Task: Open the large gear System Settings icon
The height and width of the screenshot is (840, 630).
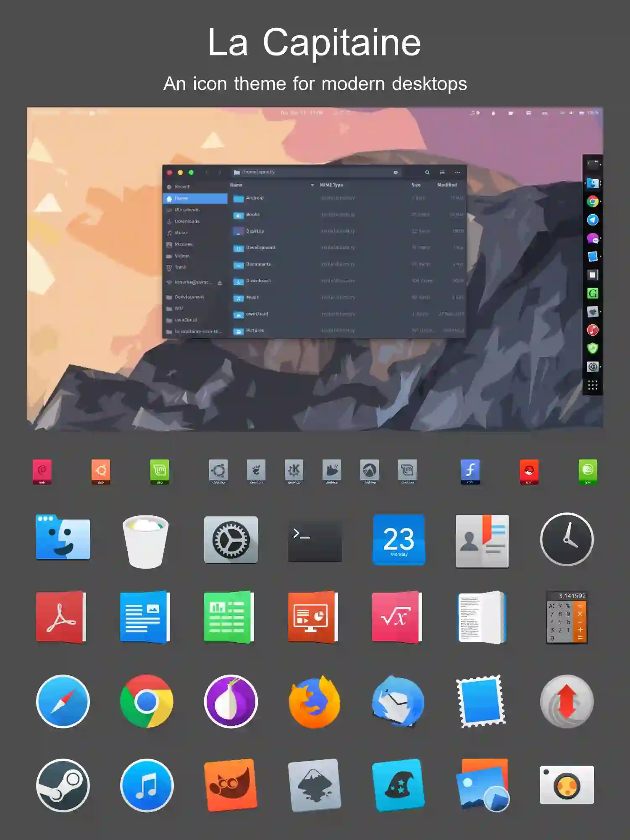Action: tap(231, 540)
